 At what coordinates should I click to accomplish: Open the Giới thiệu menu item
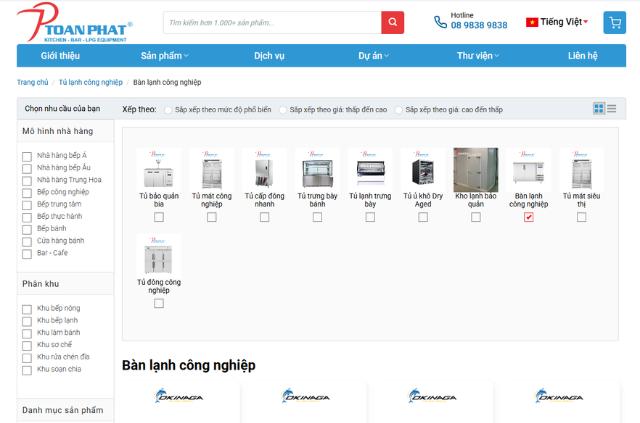(x=60, y=56)
